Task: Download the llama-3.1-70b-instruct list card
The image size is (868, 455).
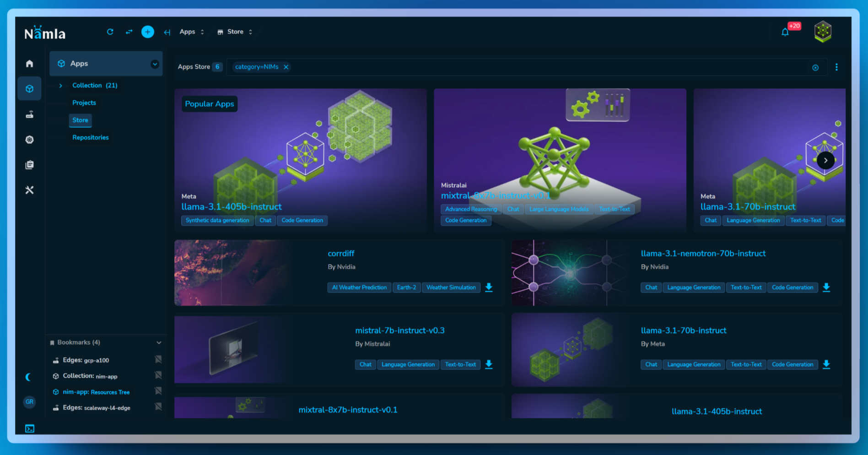Action: pyautogui.click(x=826, y=364)
